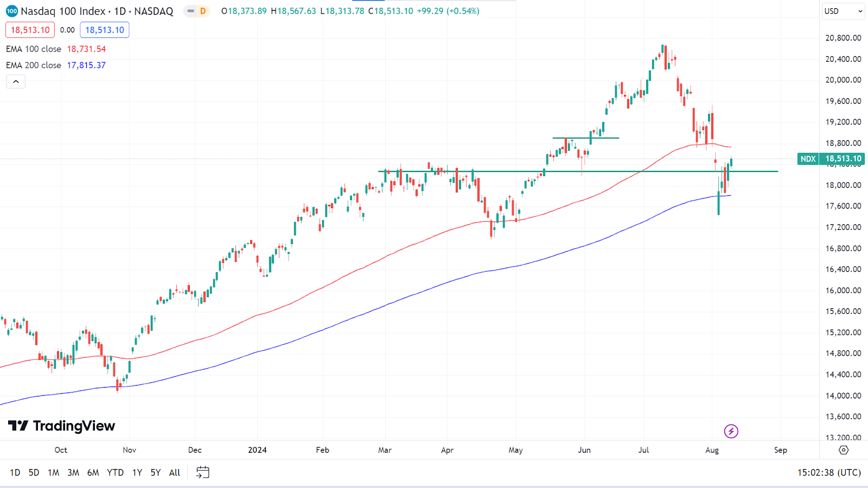This screenshot has height=488, width=868.
Task: Click the EMA 200 value 17,815.37
Action: click(x=86, y=65)
